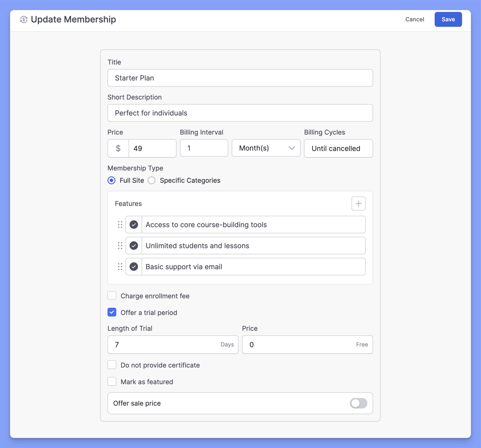Screen dimensions: 481x448
Task: Edit feature text Basic support via email
Action: [x=253, y=267]
